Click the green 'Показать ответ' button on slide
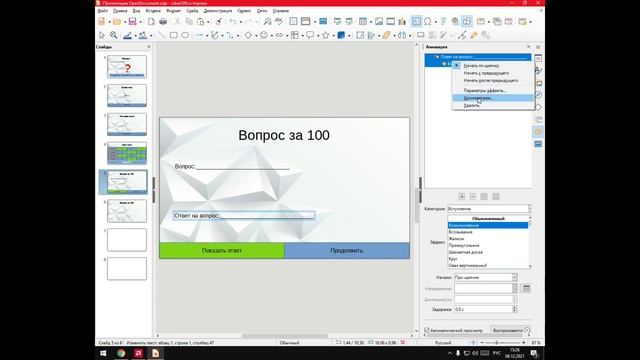This screenshot has width=640, height=360. 222,251
